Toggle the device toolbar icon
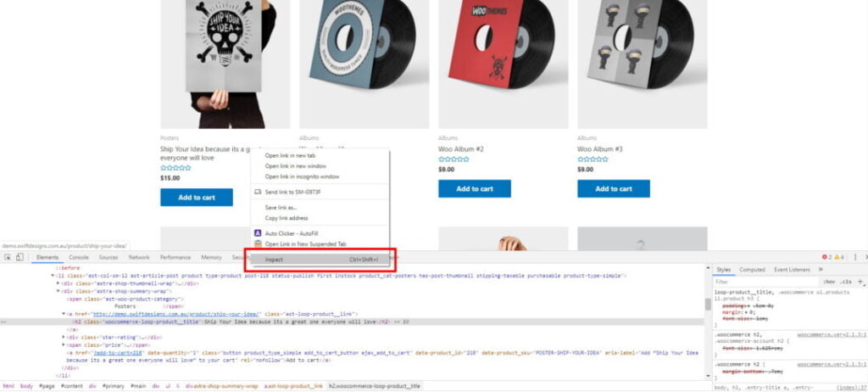Viewport: 868px width, 392px height. coord(19,257)
